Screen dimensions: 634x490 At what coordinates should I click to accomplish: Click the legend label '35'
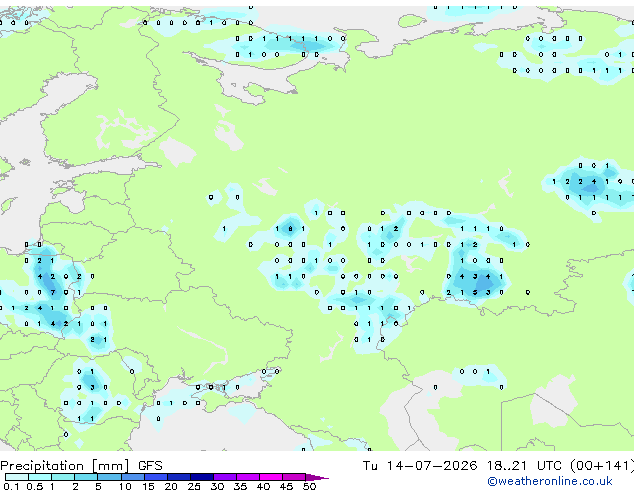[240, 486]
